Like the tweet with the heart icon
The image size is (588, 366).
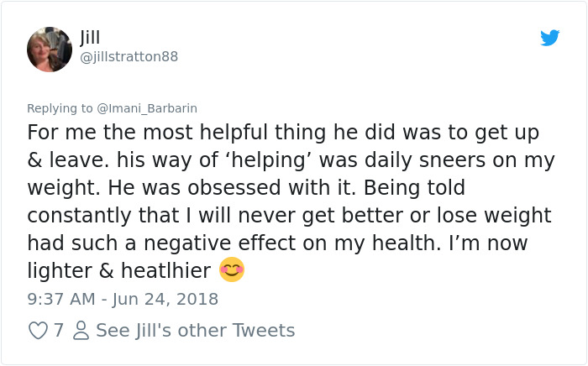(38, 331)
